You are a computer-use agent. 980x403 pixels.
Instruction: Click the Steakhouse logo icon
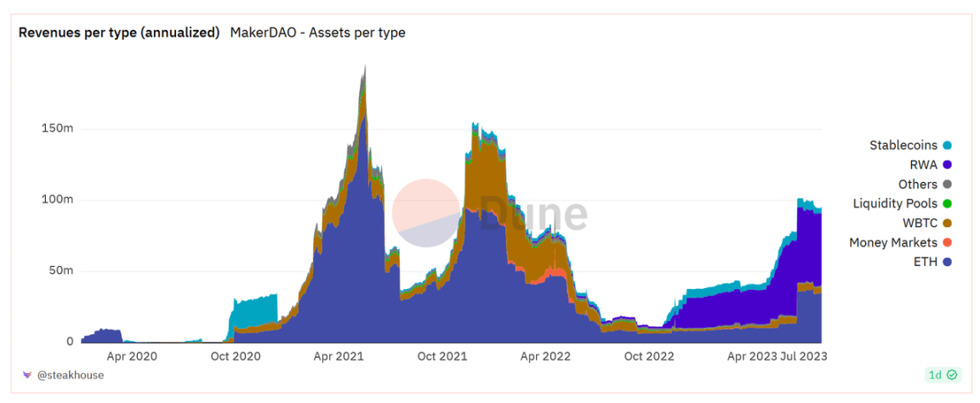26,375
